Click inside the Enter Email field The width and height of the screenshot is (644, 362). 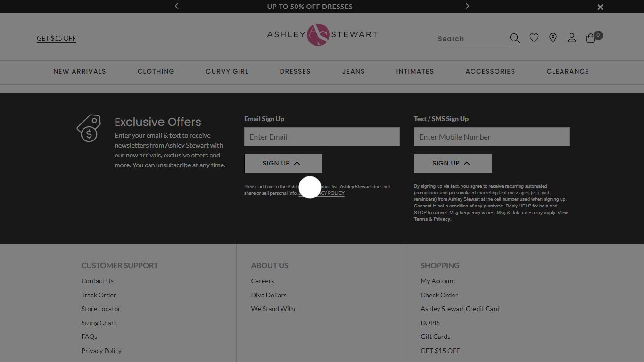tap(322, 137)
